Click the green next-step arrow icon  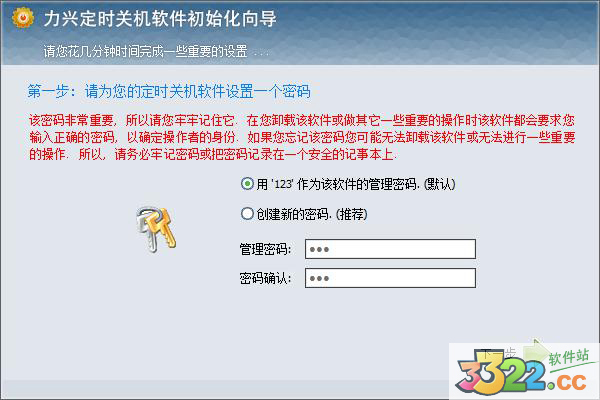pos(536,350)
